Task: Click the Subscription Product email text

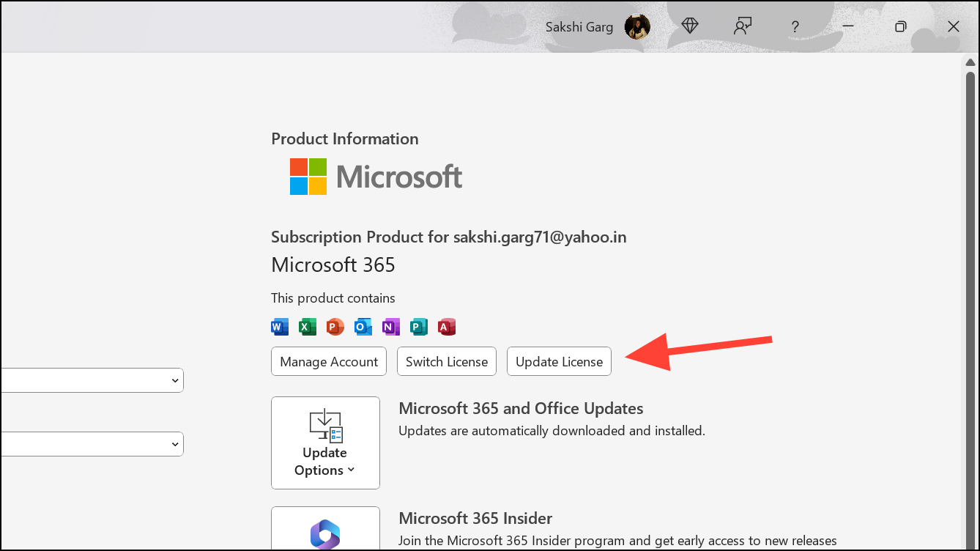Action: [x=449, y=237]
